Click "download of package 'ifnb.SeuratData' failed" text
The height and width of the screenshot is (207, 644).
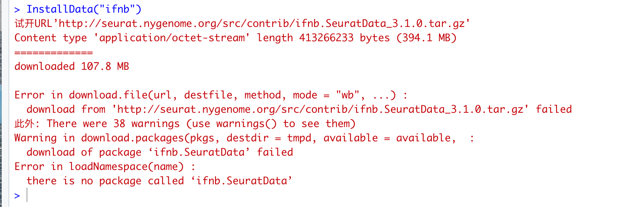160,152
